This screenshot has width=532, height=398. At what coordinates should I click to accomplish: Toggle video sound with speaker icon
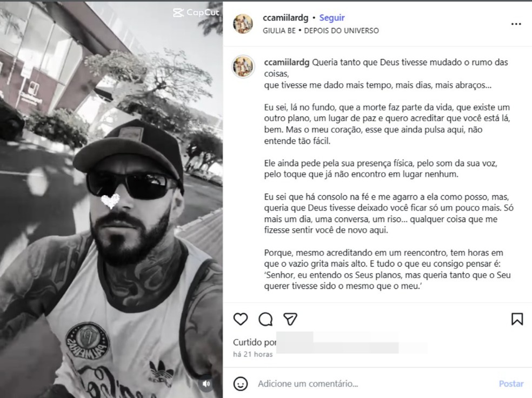[x=207, y=383]
